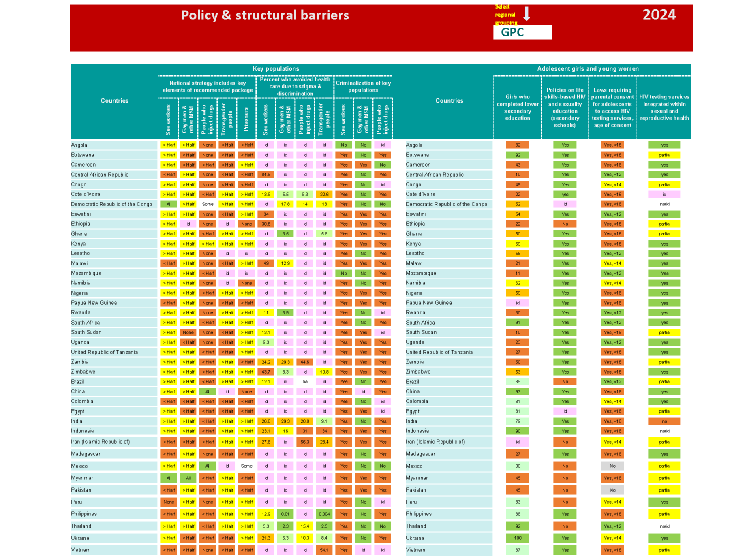Image resolution: width=747 pixels, height=560 pixels.
Task: Click Ukraine's 100 girls education value
Action: click(x=518, y=538)
